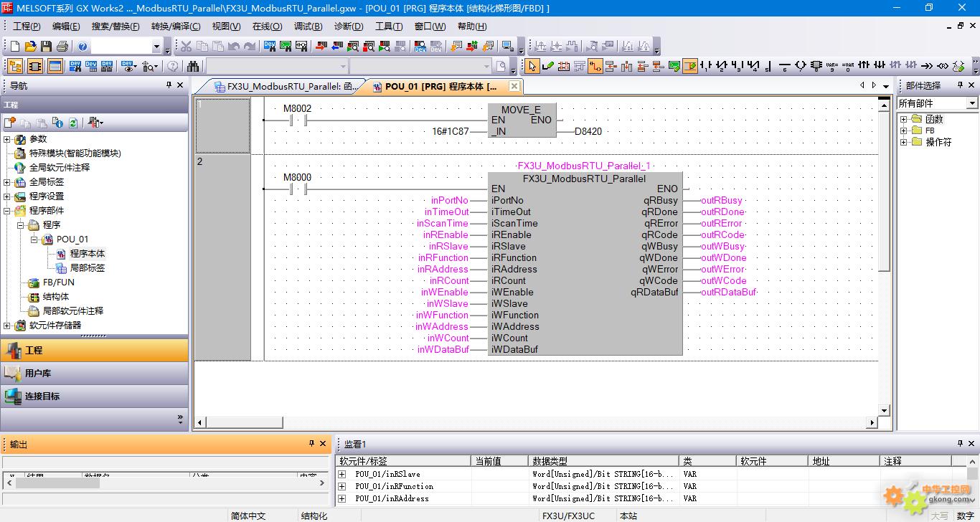The width and height of the screenshot is (980, 522).
Task: Click Write to PLC red-arrow icon
Action: tap(321, 47)
